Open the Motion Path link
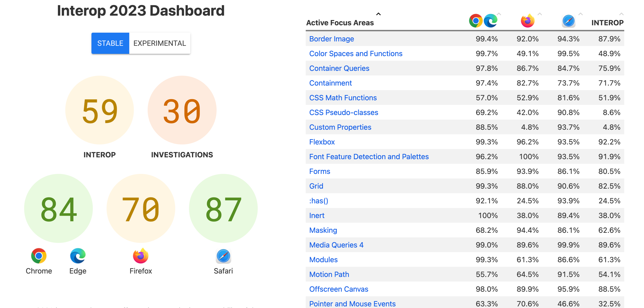 (x=329, y=274)
